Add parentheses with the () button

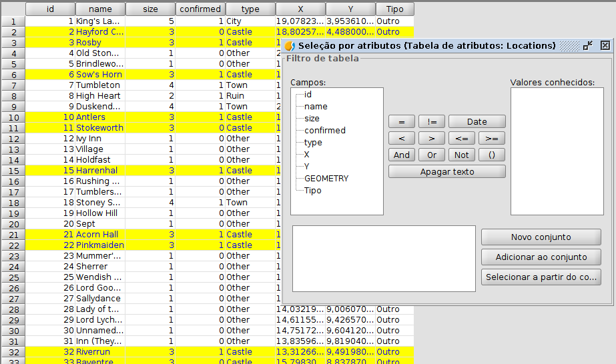point(491,155)
